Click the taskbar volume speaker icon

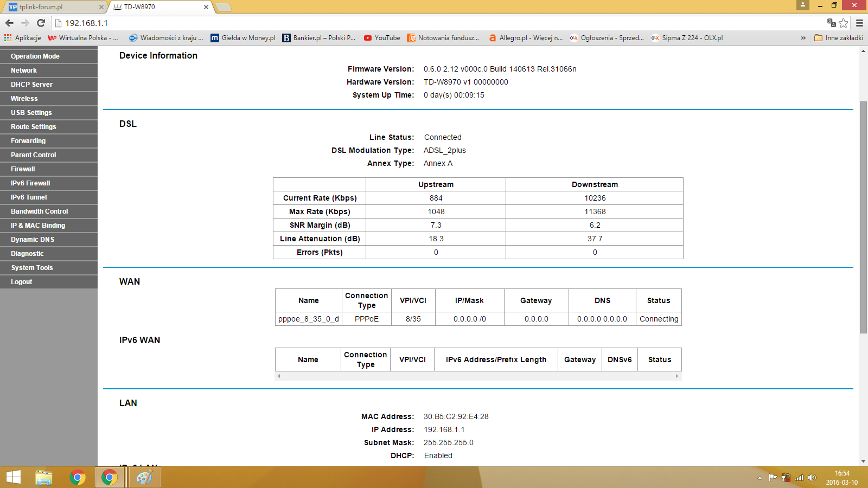(x=812, y=478)
